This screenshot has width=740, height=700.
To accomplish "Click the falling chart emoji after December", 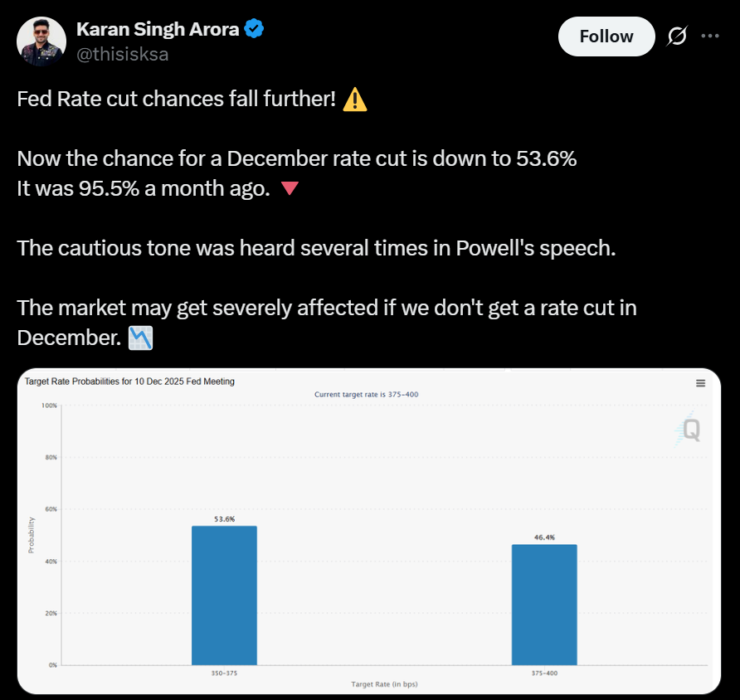I will click(x=141, y=338).
